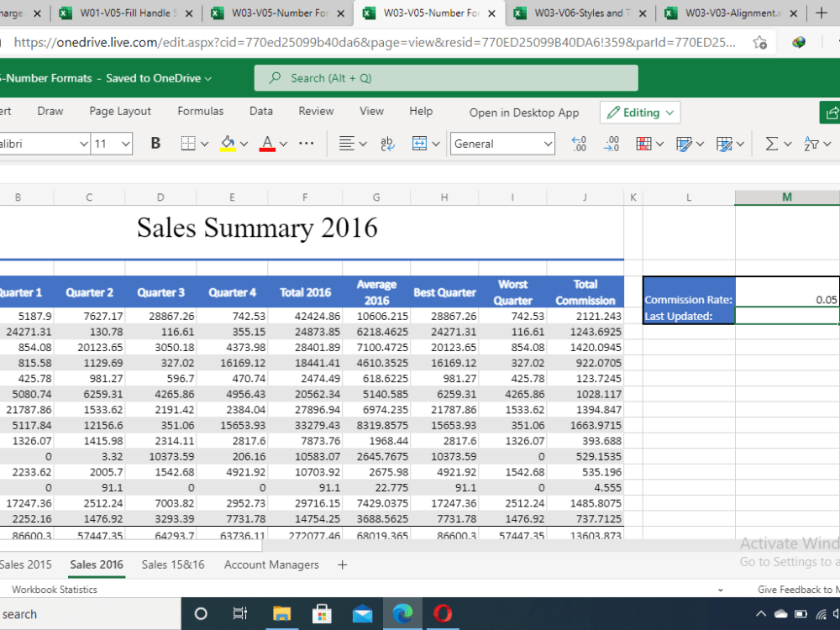Viewport: 840px width, 630px height.
Task: Switch to W03-V06-Styles browser tab
Action: point(580,13)
